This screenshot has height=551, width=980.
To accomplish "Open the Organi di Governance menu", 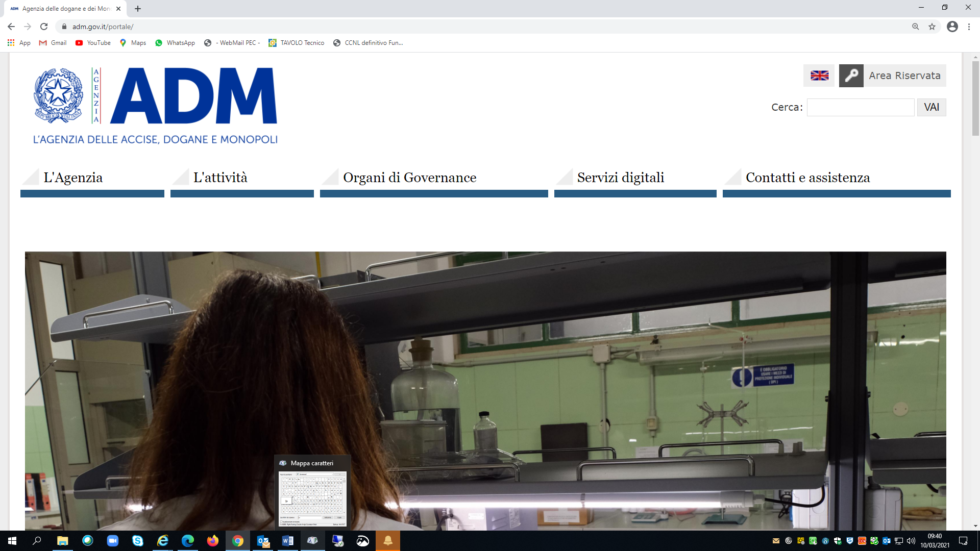I will click(409, 178).
